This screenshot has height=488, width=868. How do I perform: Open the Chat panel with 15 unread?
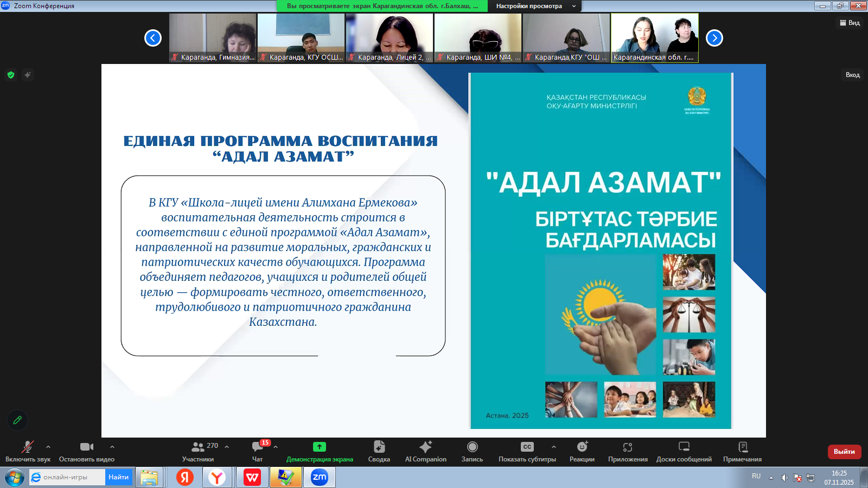pyautogui.click(x=258, y=451)
